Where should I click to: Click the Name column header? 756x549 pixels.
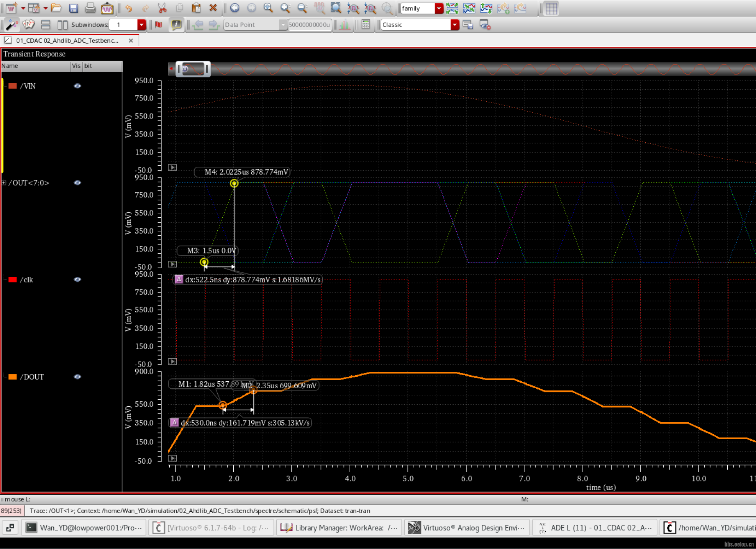coord(35,66)
